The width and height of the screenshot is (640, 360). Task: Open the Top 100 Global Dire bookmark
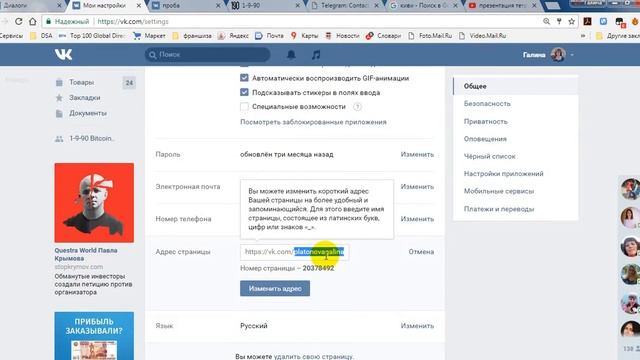[91, 36]
